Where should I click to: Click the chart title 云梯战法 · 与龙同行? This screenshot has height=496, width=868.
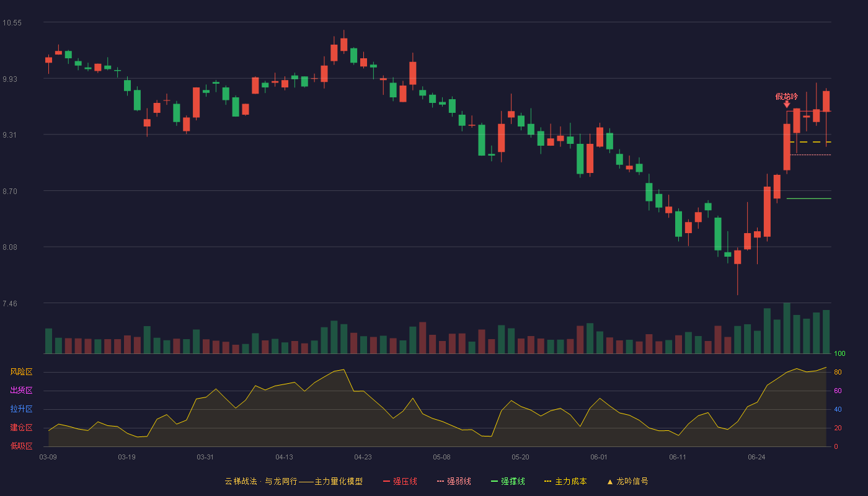tap(261, 481)
